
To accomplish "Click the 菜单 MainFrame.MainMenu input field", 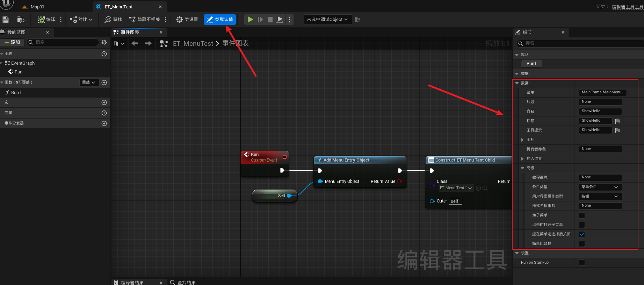I will tap(602, 92).
